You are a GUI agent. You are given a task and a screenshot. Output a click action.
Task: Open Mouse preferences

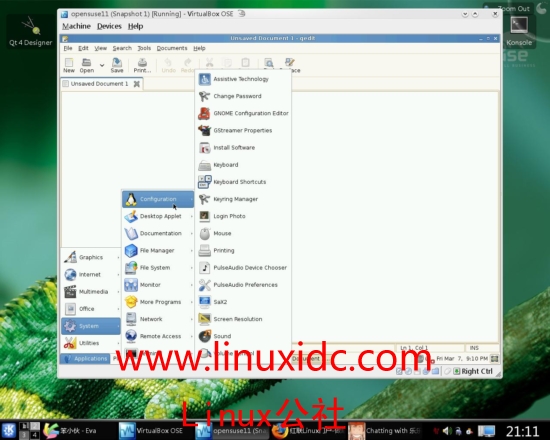point(243,233)
